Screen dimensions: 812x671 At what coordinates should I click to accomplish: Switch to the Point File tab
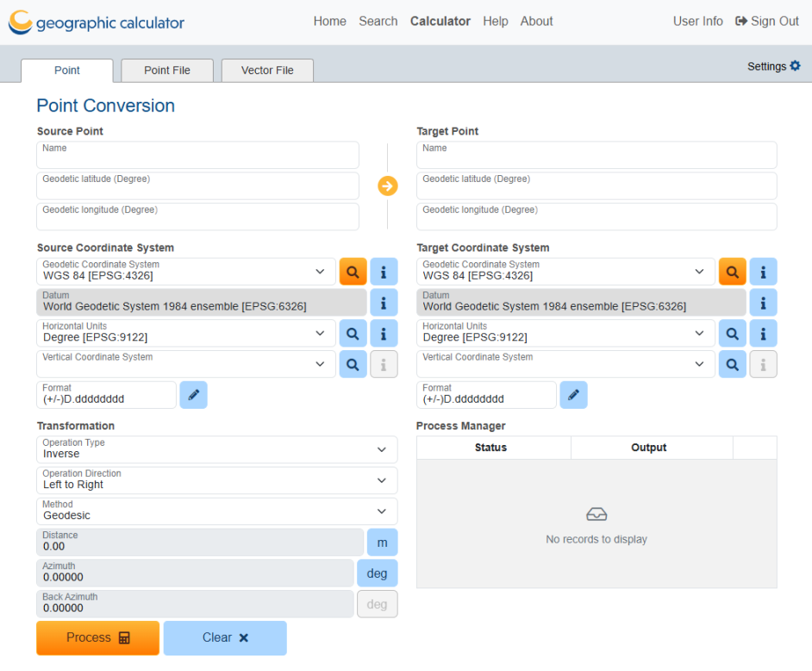(167, 71)
